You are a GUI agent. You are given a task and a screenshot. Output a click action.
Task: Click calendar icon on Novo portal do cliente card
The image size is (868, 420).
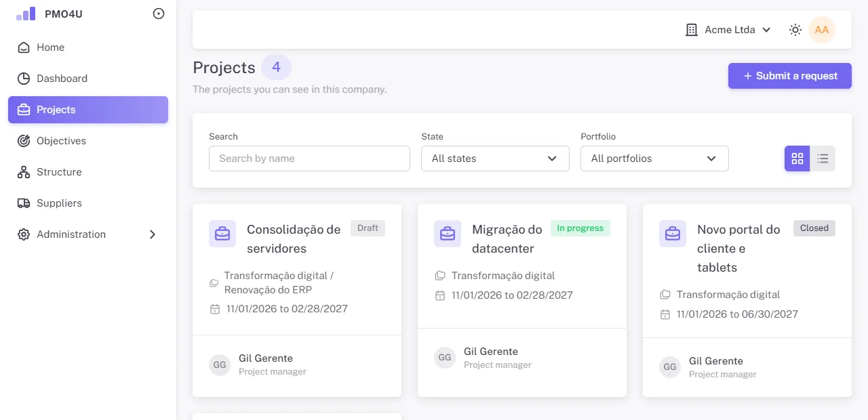665,314
